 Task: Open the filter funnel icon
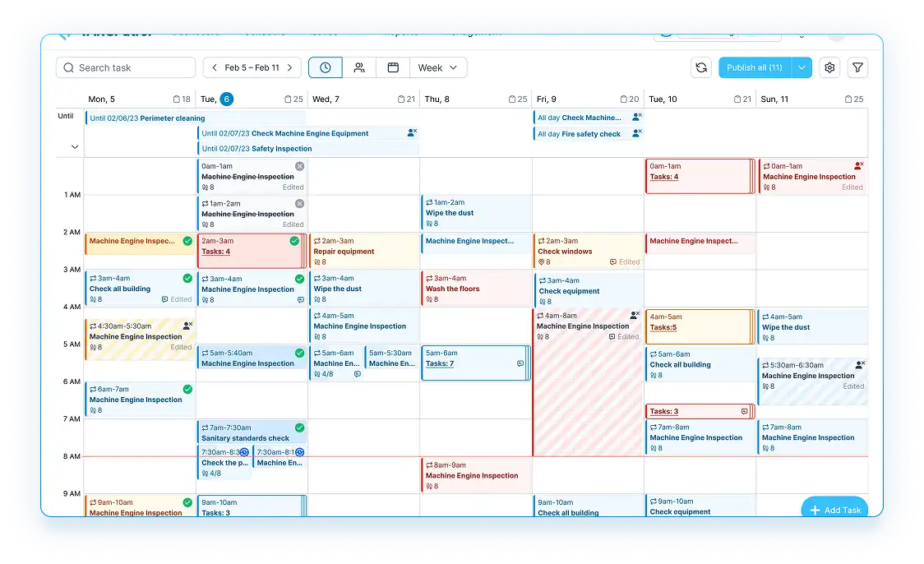click(857, 67)
